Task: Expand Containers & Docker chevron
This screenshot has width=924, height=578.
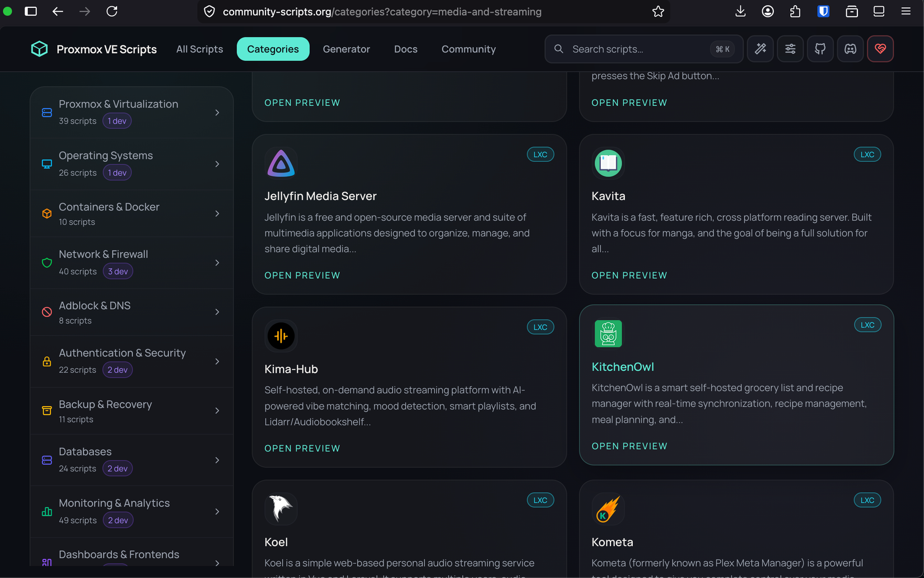Action: 217,213
